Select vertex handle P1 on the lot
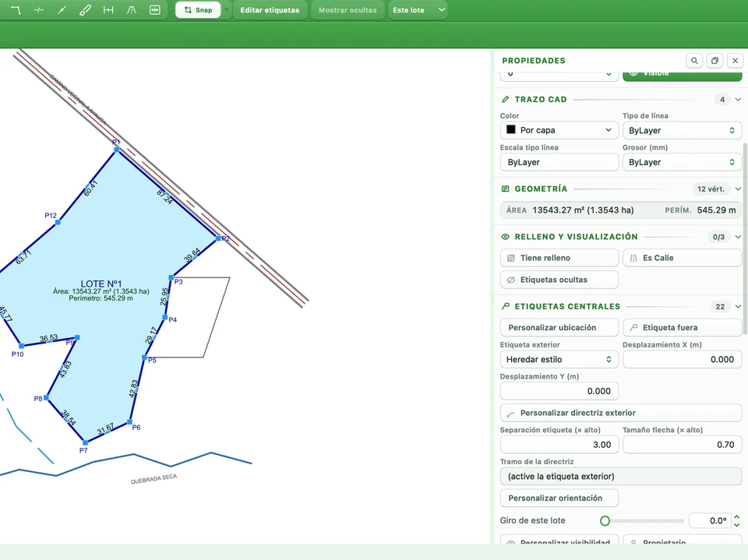The image size is (748, 560). pos(116,150)
